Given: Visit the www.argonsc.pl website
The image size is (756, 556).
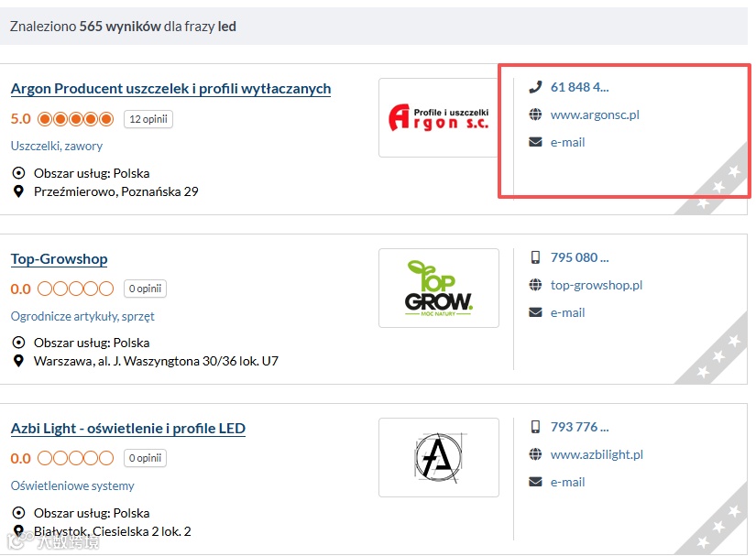Looking at the screenshot, I should (x=595, y=114).
